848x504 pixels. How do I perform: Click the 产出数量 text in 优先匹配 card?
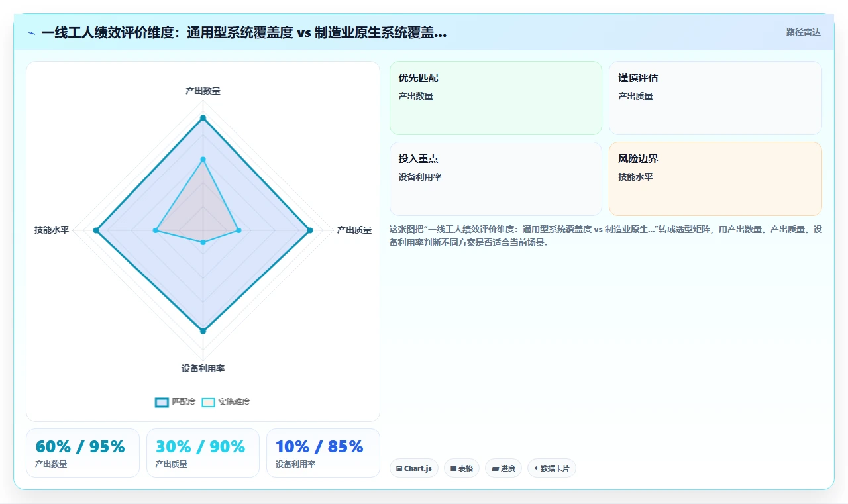click(415, 96)
